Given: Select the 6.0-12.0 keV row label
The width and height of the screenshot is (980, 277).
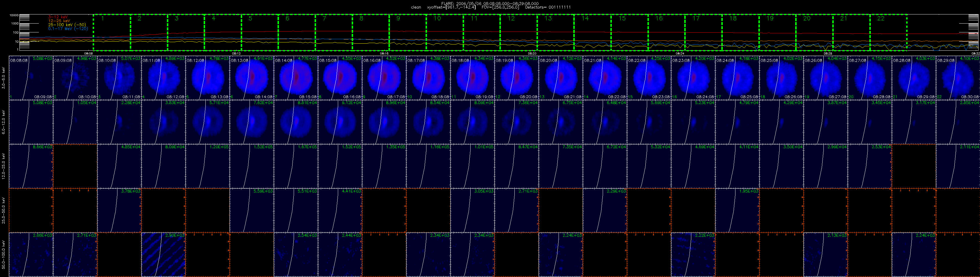Looking at the screenshot, I should point(4,122).
